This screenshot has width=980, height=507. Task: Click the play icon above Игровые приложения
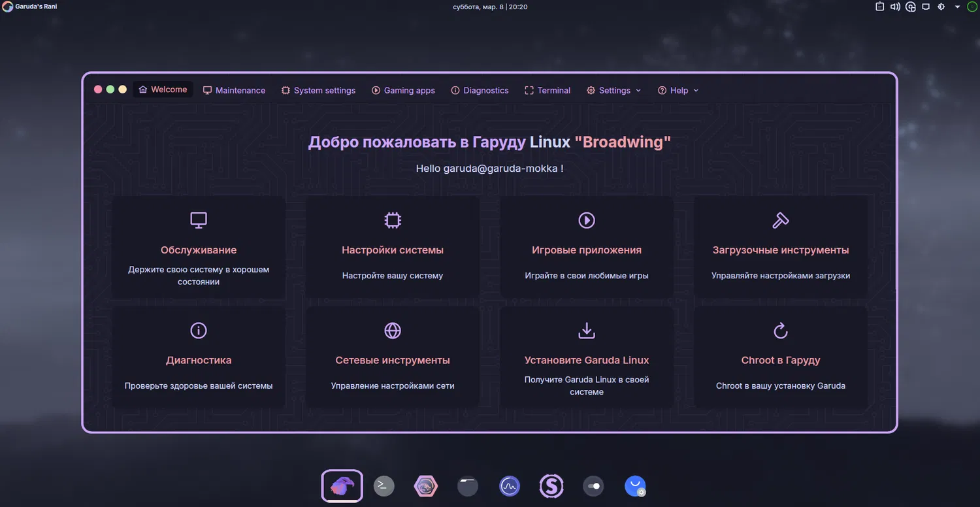pyautogui.click(x=587, y=220)
